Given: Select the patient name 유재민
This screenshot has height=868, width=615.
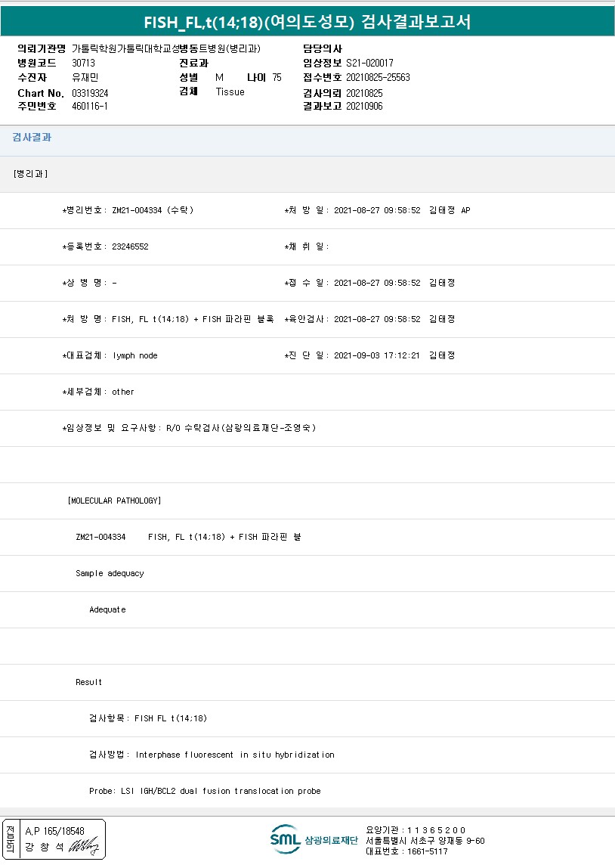Looking at the screenshot, I should [85, 78].
